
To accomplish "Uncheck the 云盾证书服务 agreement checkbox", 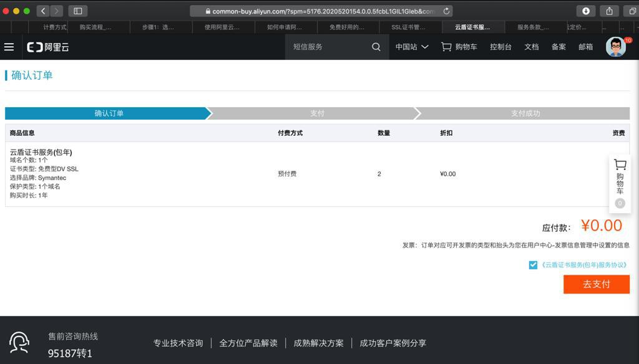I will (x=533, y=265).
